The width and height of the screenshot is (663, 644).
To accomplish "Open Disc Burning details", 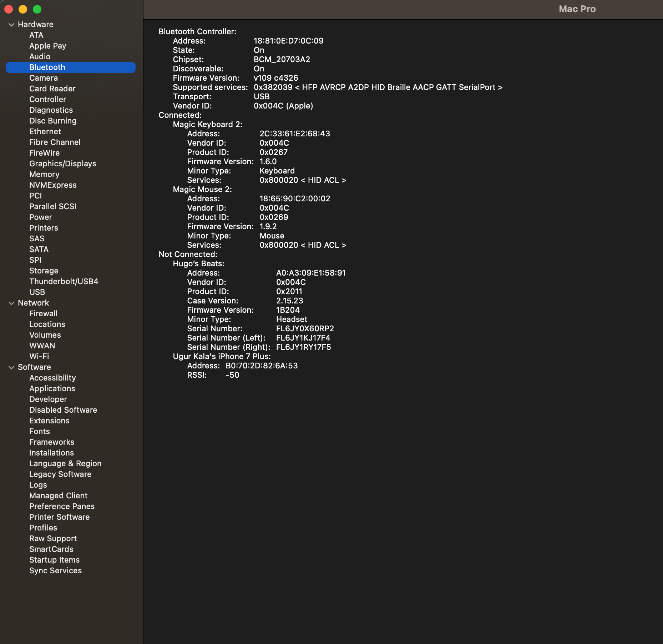I will [x=53, y=121].
